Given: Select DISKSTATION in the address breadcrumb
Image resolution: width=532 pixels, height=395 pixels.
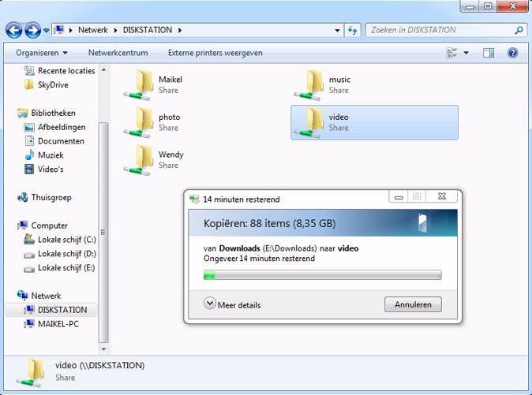Looking at the screenshot, I should point(148,30).
